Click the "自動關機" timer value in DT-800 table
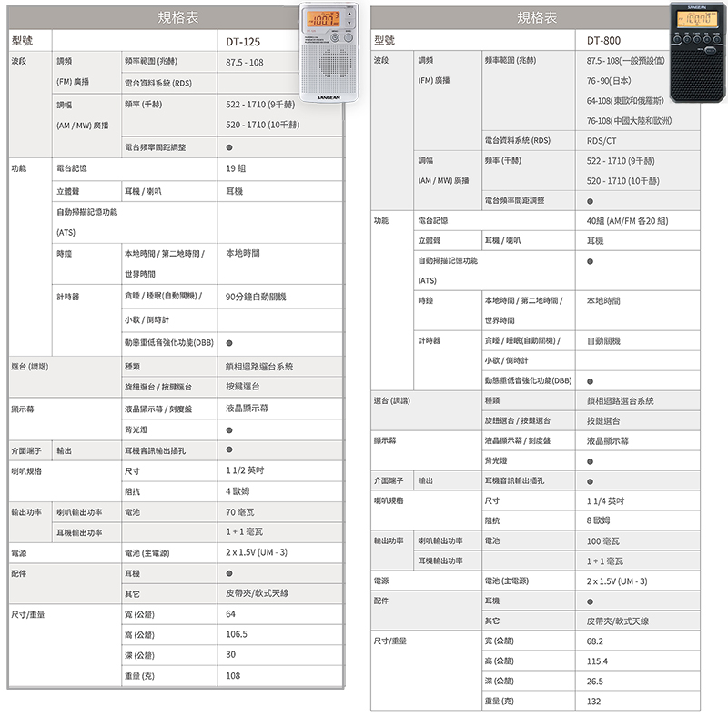Screen dimensions: 728x717 [x=603, y=341]
